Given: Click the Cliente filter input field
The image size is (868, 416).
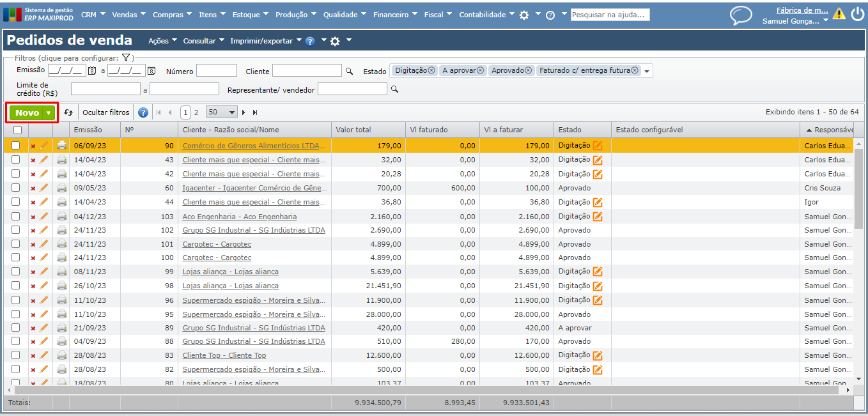Looking at the screenshot, I should (x=307, y=71).
